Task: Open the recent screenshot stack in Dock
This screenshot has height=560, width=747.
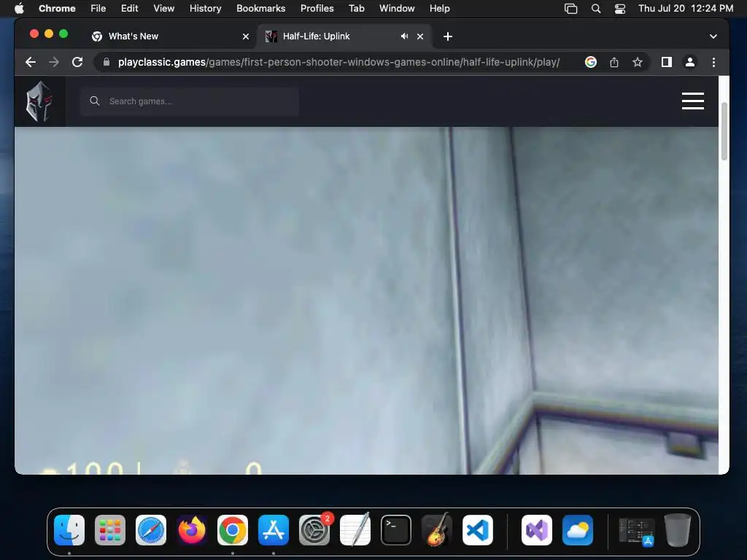Action: 636,531
